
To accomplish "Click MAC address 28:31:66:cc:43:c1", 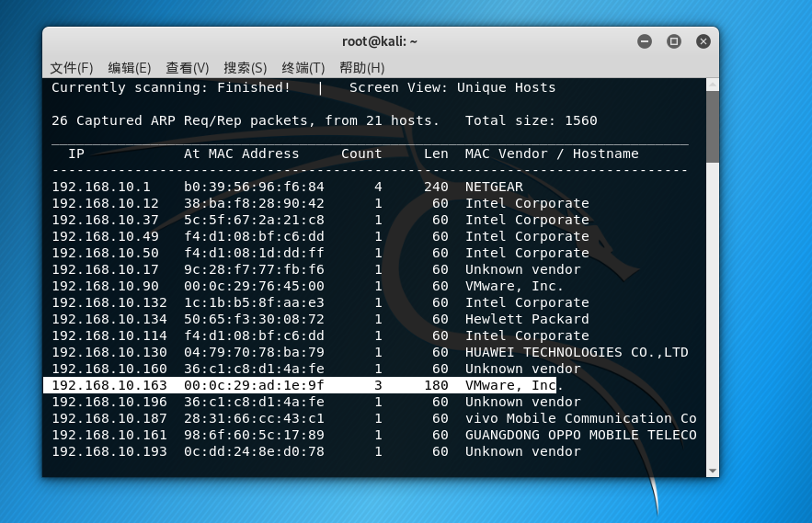I will [255, 419].
